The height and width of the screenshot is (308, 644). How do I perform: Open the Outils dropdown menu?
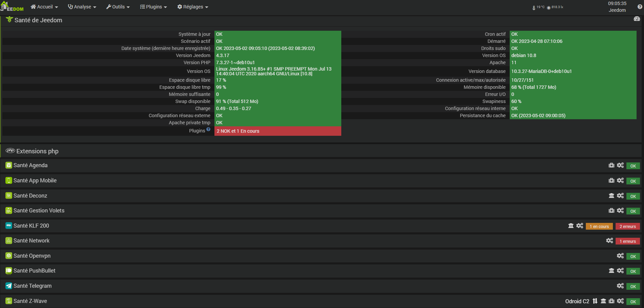[118, 7]
